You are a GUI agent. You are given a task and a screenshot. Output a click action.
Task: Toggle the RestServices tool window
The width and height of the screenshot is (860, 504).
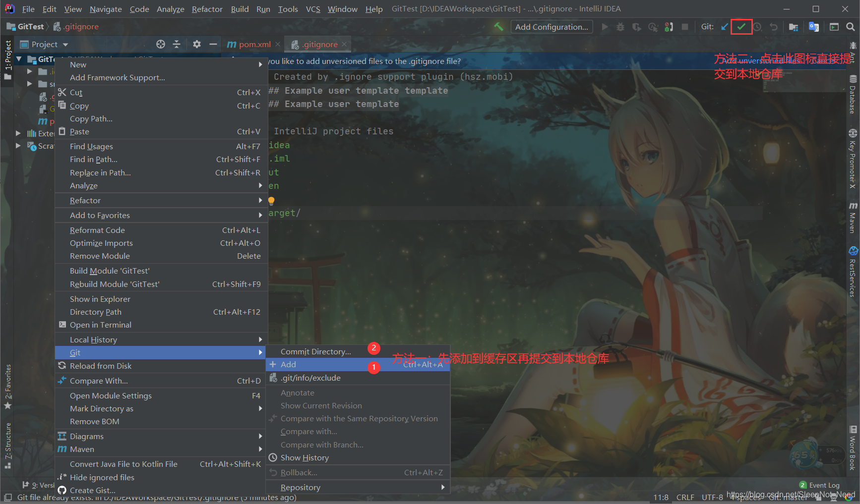point(853,272)
